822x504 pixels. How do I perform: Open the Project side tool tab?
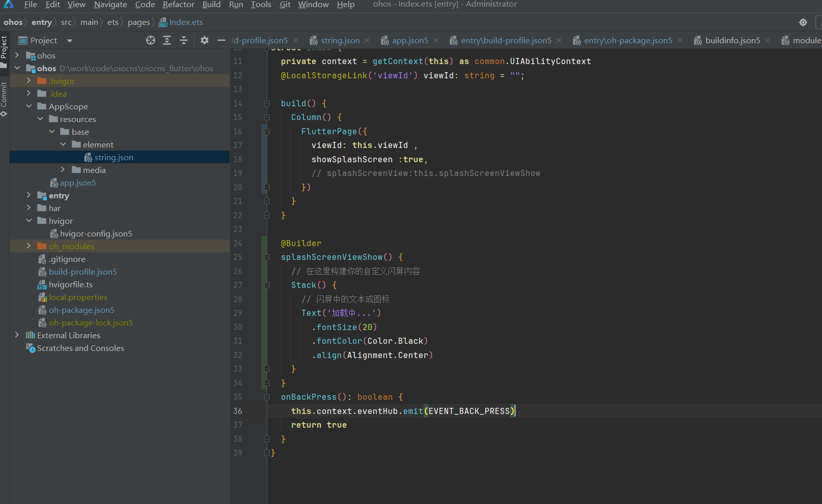click(4, 51)
